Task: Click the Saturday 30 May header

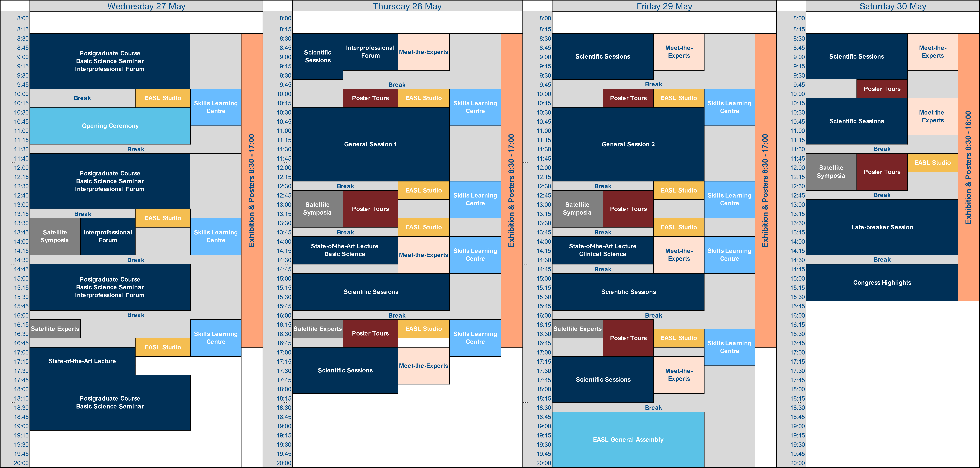Action: [892, 6]
